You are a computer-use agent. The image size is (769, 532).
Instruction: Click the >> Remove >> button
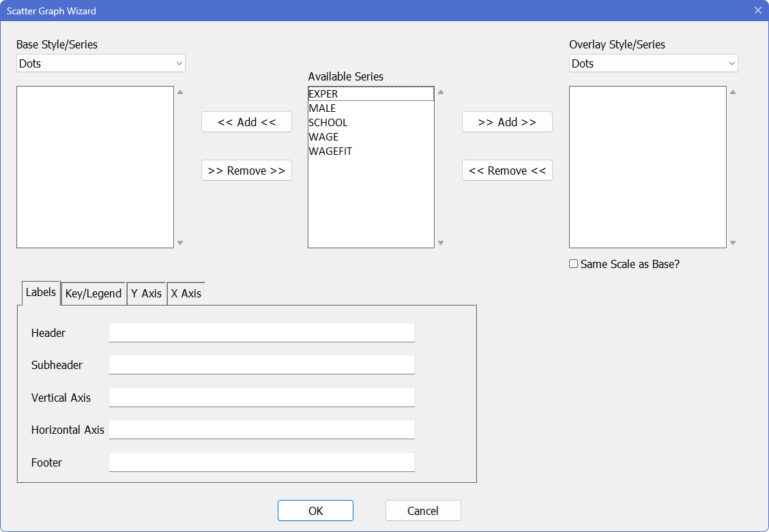pos(246,171)
